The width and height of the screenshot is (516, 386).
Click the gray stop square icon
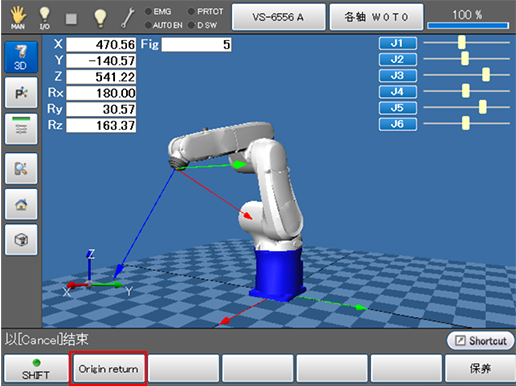[71, 19]
